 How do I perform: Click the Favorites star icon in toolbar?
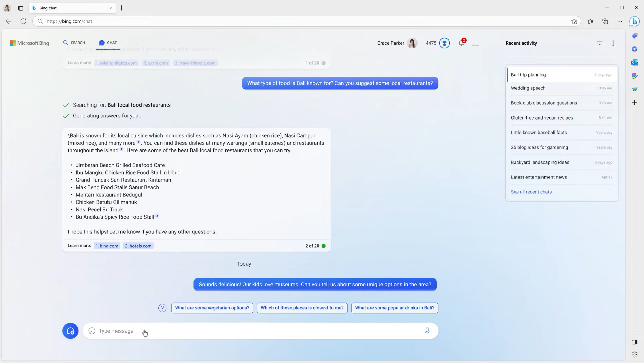coord(590,21)
